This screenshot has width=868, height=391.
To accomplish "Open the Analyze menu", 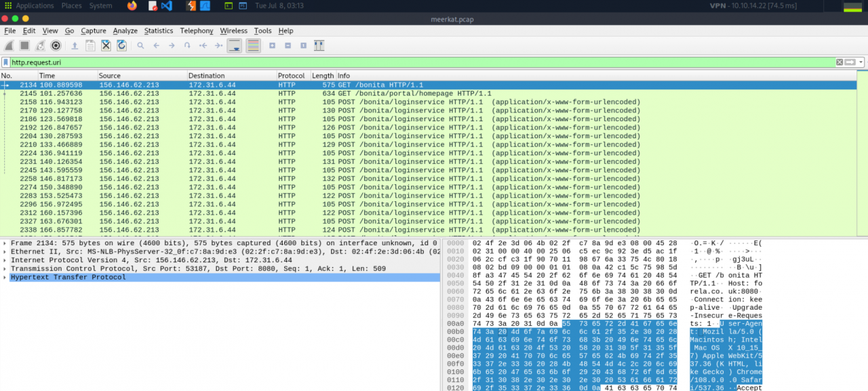I will pos(125,30).
